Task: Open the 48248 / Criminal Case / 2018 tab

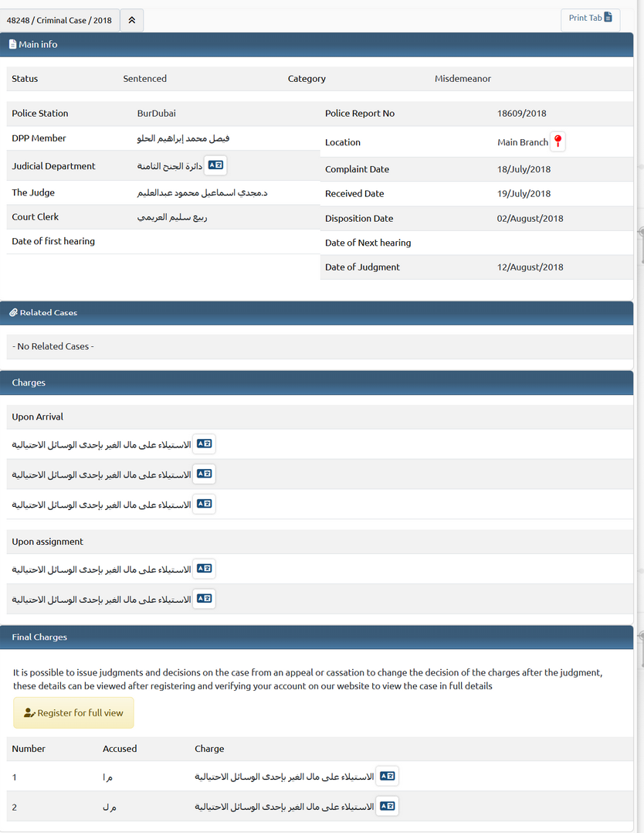Action: click(x=59, y=20)
